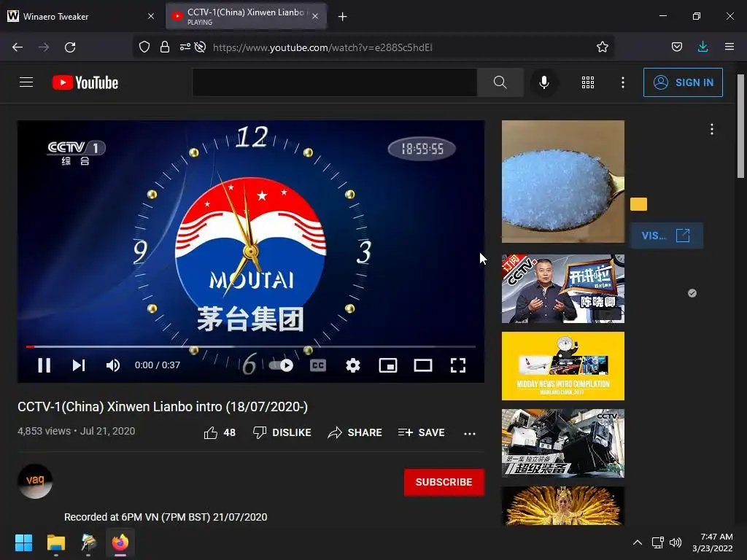Click the SIGN IN button
Viewport: 747px width, 560px height.
coord(683,82)
